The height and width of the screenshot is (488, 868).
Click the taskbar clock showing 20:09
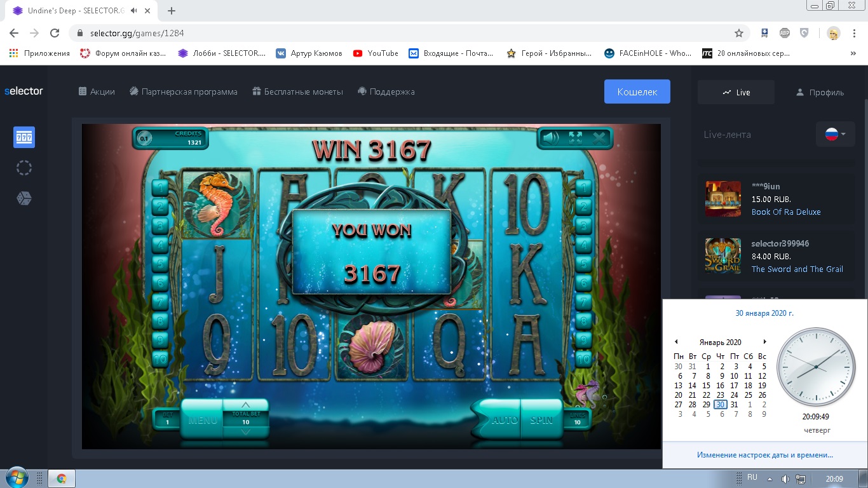(x=834, y=478)
